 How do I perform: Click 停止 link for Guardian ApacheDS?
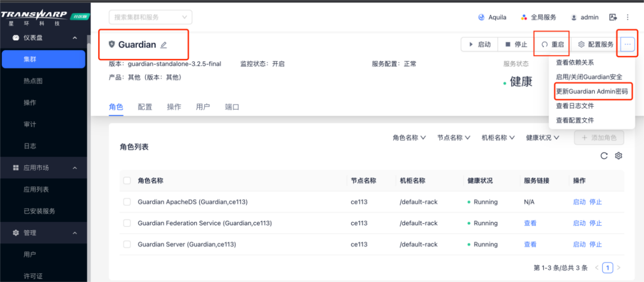pos(596,202)
